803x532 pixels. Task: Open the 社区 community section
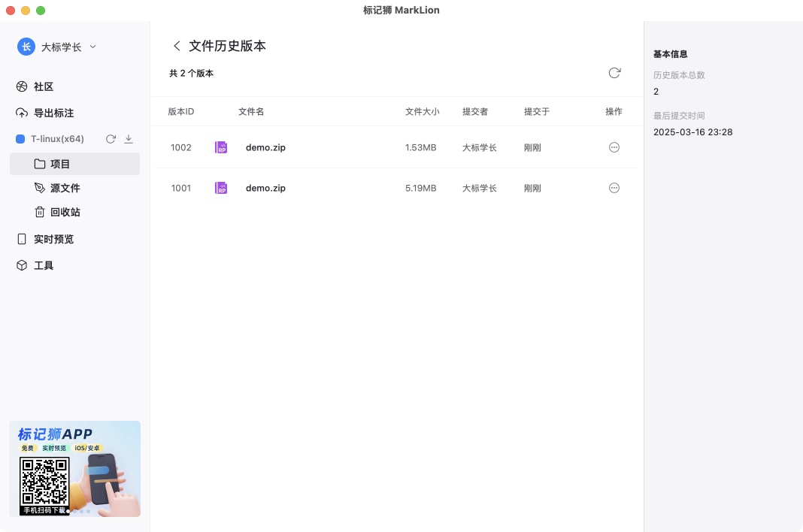(x=43, y=86)
